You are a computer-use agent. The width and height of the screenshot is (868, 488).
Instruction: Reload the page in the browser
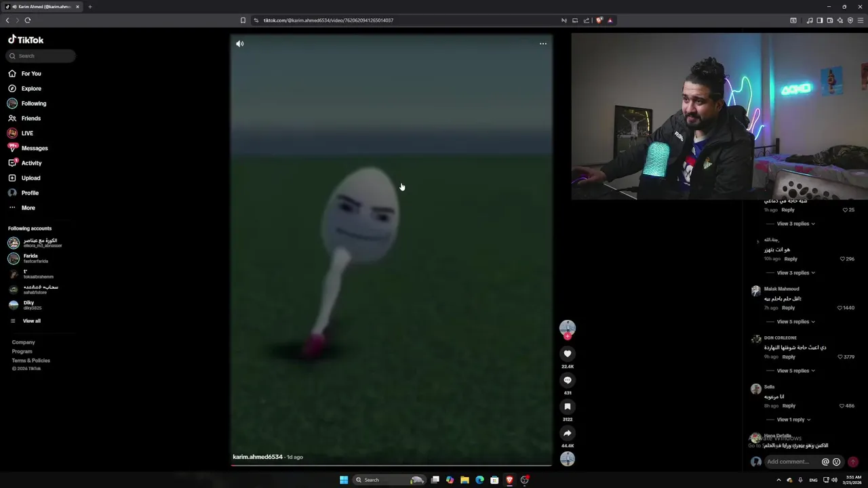[x=28, y=20]
